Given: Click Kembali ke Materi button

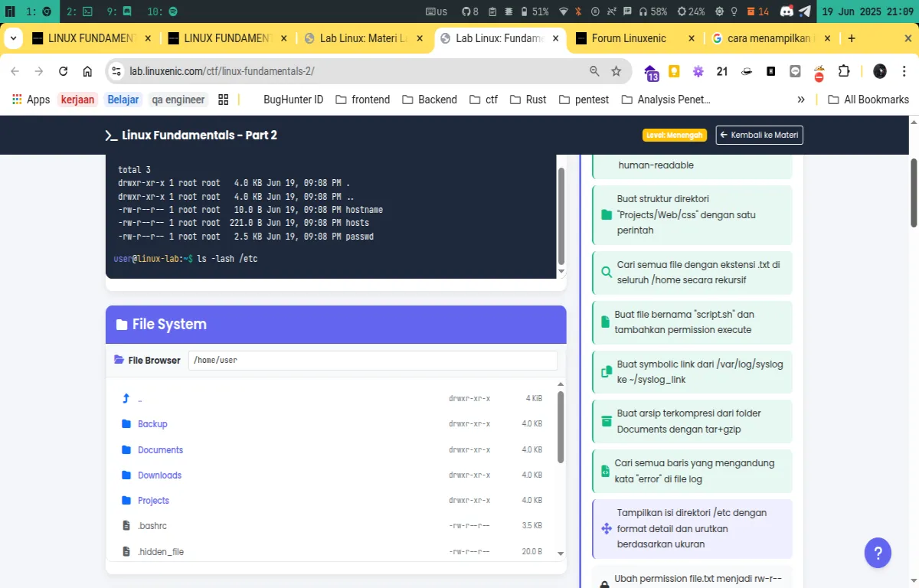Looking at the screenshot, I should coord(760,135).
